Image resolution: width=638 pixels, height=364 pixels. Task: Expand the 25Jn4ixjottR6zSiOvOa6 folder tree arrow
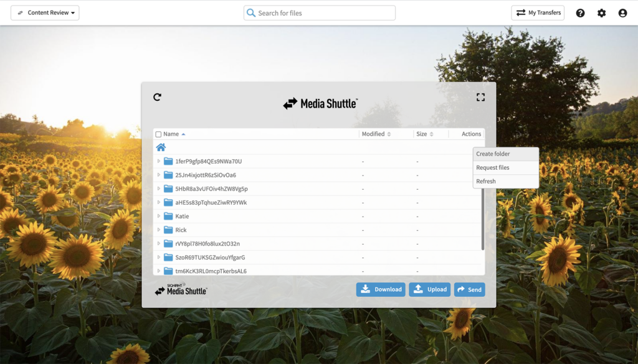(x=159, y=175)
